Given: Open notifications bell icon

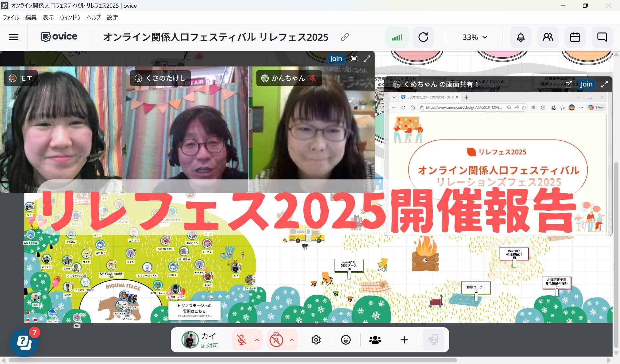Looking at the screenshot, I should pyautogui.click(x=521, y=37).
